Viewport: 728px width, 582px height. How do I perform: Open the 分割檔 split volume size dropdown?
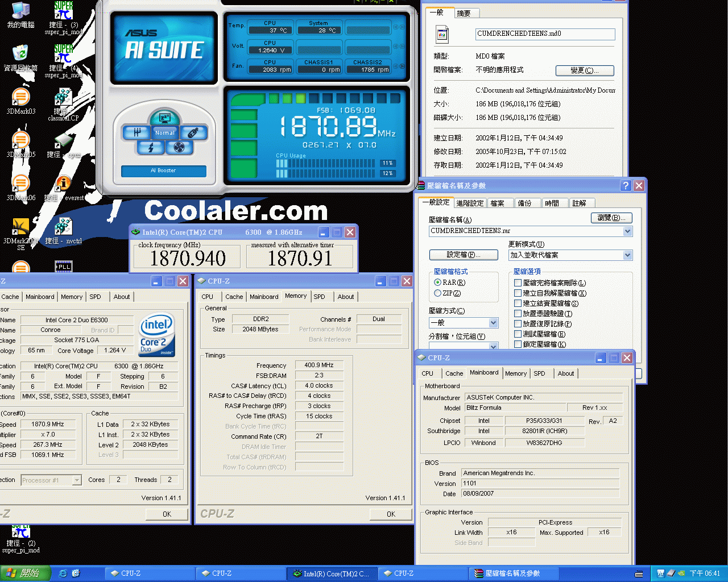click(493, 346)
